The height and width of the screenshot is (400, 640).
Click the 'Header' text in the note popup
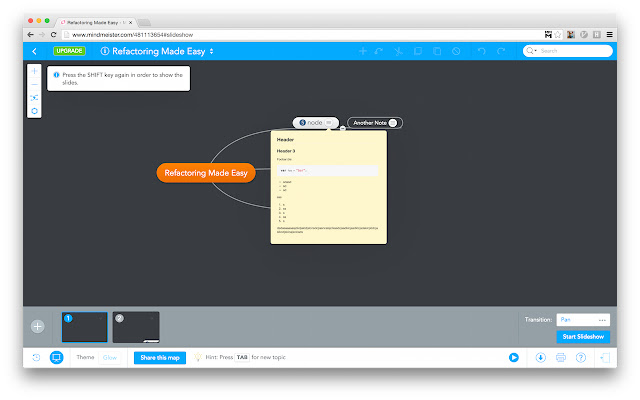coord(285,140)
